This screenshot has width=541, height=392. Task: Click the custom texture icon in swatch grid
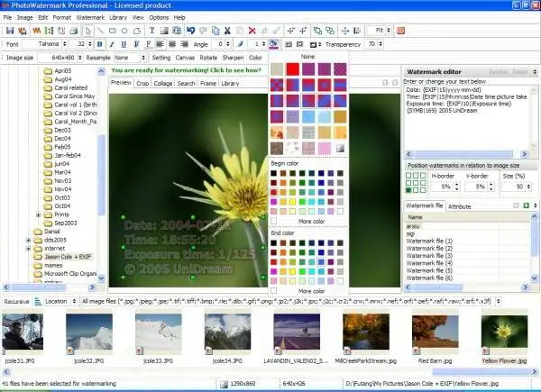point(340,149)
